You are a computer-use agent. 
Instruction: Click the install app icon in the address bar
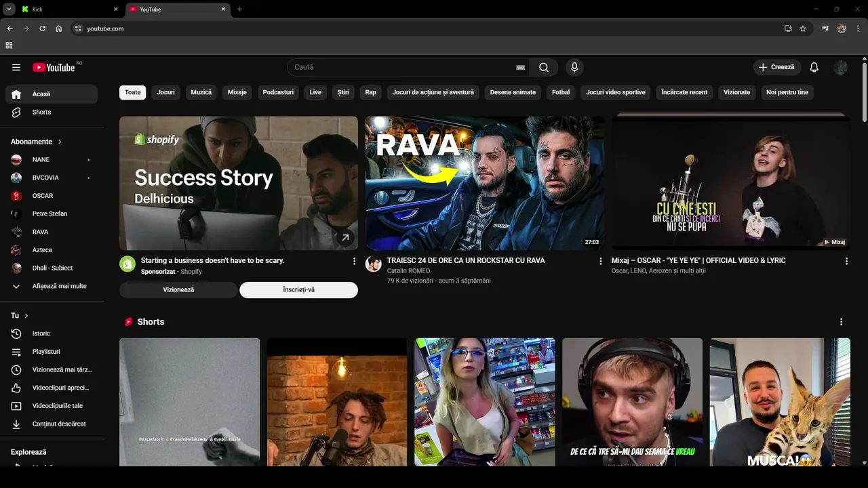[x=788, y=28]
